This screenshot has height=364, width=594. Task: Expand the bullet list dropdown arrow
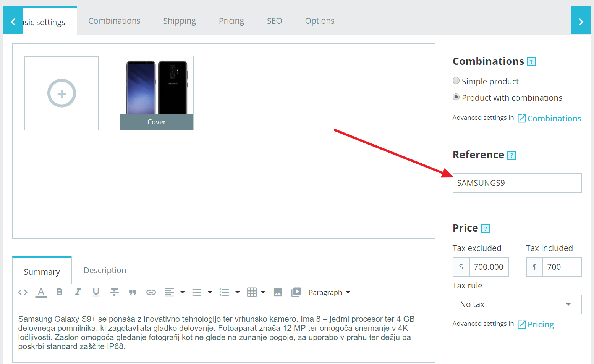(x=210, y=292)
